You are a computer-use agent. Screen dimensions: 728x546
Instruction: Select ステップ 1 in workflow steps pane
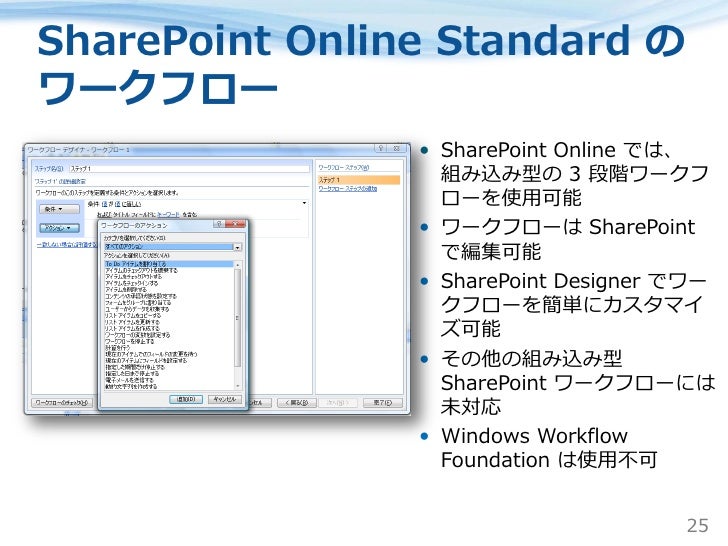click(x=358, y=179)
